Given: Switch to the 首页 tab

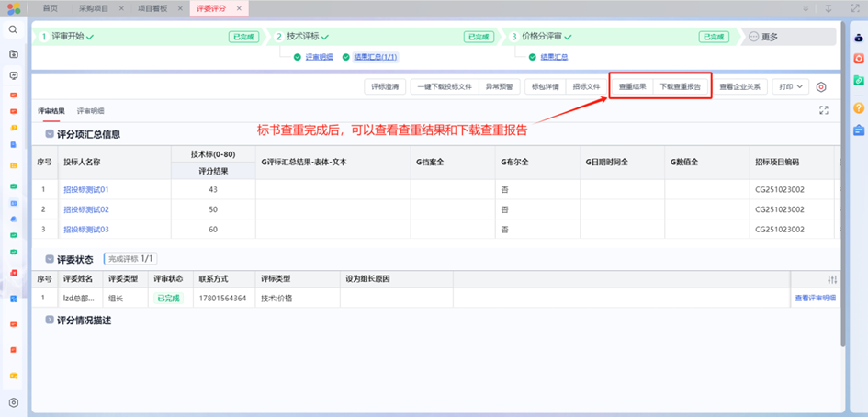Looking at the screenshot, I should pos(50,9).
